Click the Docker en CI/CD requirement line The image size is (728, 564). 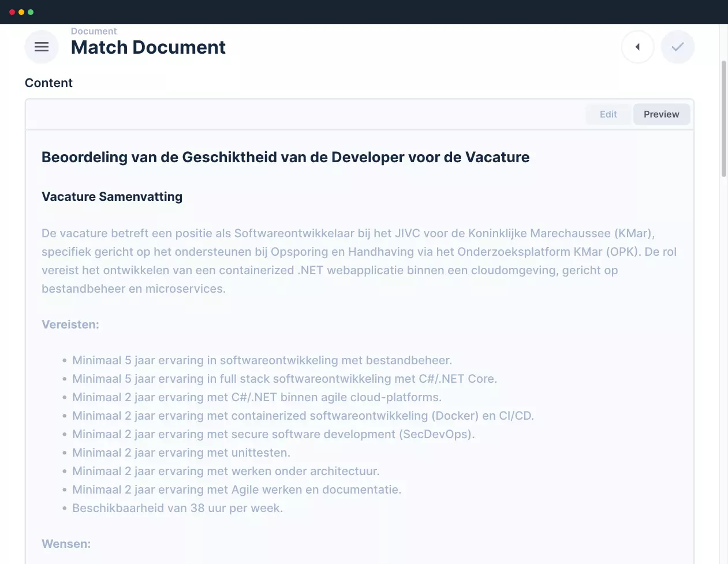click(x=303, y=416)
